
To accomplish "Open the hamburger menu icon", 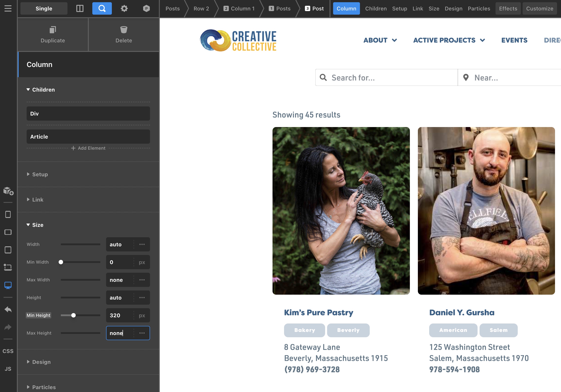I will click(x=8, y=9).
